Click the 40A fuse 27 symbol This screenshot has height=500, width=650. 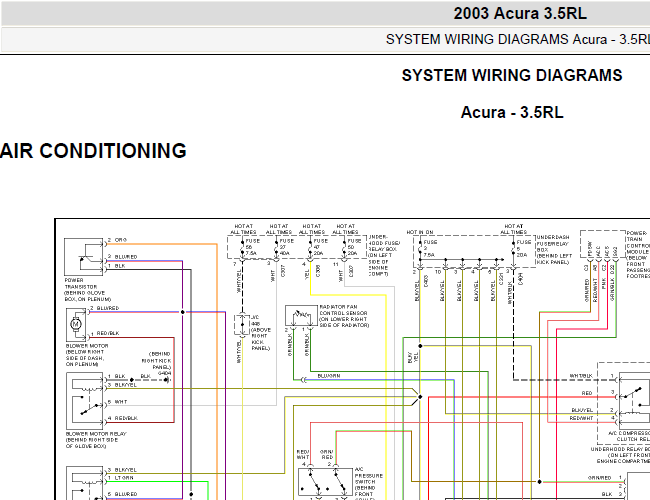click(277, 248)
